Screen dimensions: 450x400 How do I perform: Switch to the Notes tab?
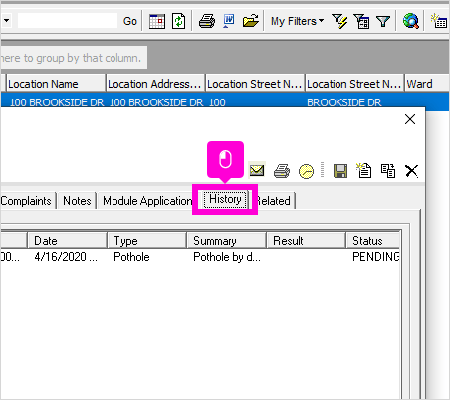pos(77,201)
